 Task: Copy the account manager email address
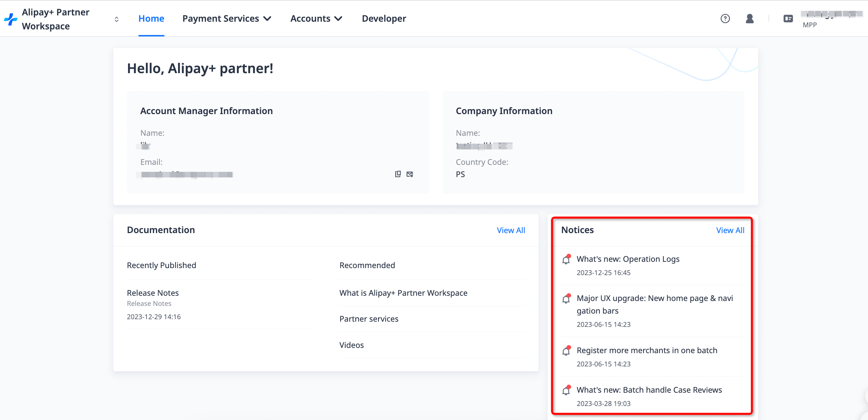click(398, 174)
